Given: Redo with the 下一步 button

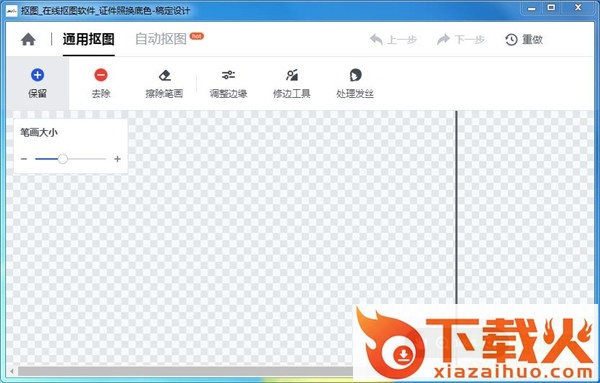Looking at the screenshot, I should (x=461, y=39).
